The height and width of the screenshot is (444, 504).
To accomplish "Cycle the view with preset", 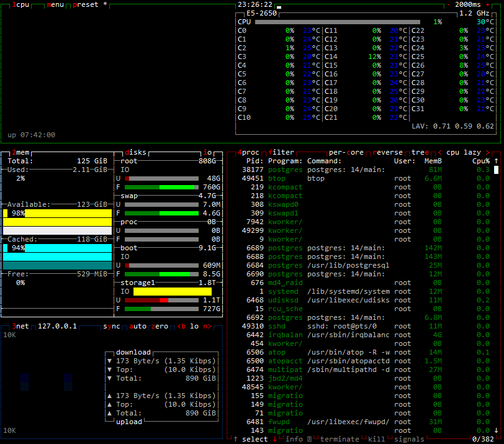I will pyautogui.click(x=86, y=4).
